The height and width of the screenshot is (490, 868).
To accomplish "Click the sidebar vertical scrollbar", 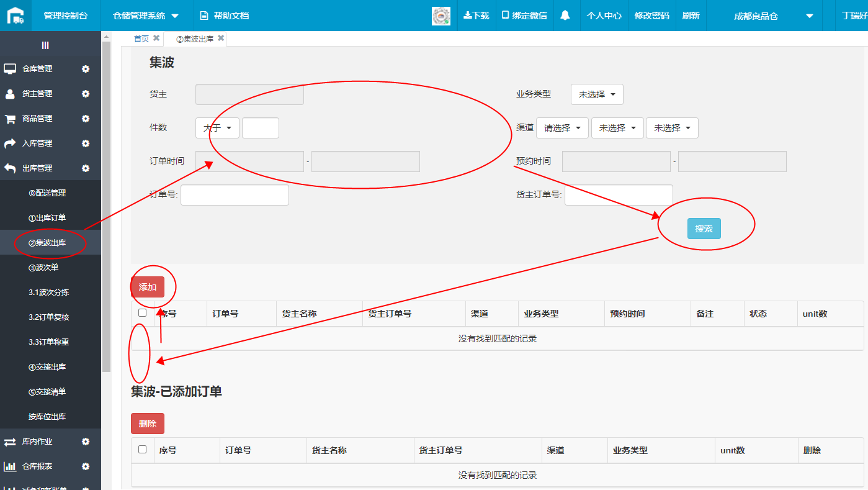I will point(106,207).
